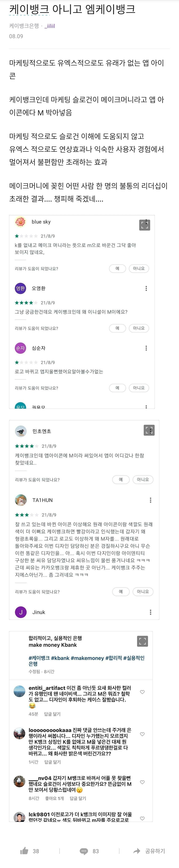179x868 pixels.
Task: Tap 심순자's purple profile avatar
Action: tap(21, 348)
